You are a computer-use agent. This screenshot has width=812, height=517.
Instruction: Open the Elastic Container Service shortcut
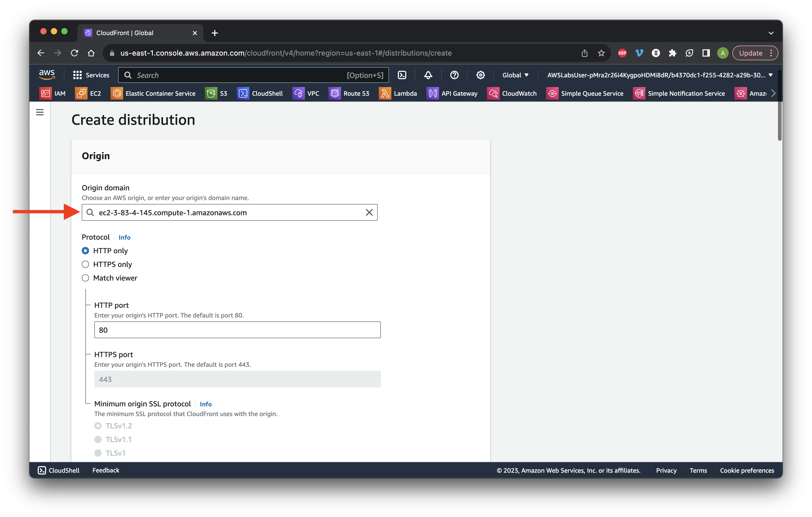pos(153,94)
